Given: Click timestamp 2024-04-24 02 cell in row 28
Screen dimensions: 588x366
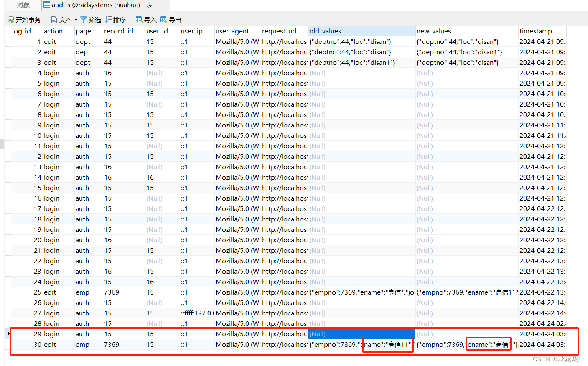Looking at the screenshot, I should pos(542,323).
